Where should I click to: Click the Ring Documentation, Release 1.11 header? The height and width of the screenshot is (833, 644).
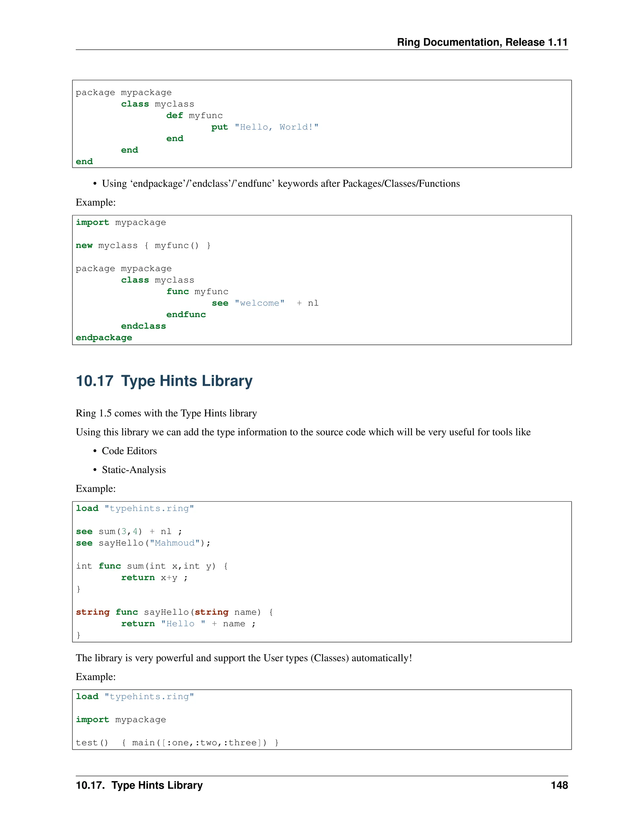click(482, 42)
